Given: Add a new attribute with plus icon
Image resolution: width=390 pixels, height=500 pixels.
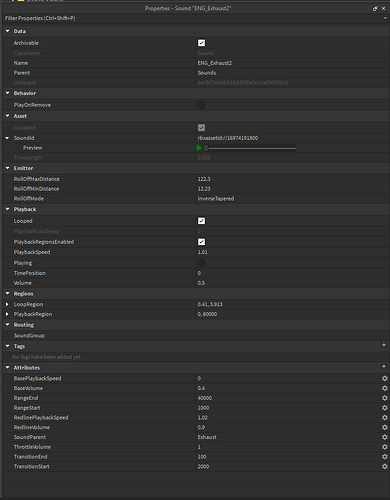Looking at the screenshot, I should 384,366.
